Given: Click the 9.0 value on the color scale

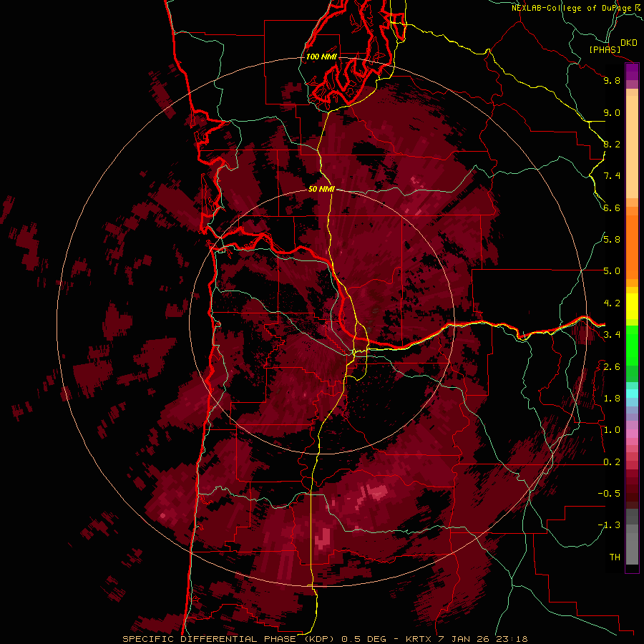Looking at the screenshot, I should (x=612, y=113).
